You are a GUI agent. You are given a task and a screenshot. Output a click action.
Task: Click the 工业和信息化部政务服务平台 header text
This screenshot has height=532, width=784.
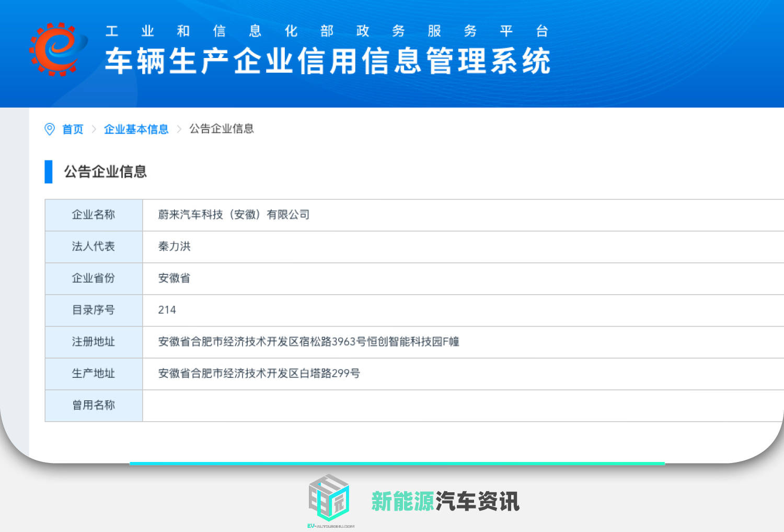point(327,31)
